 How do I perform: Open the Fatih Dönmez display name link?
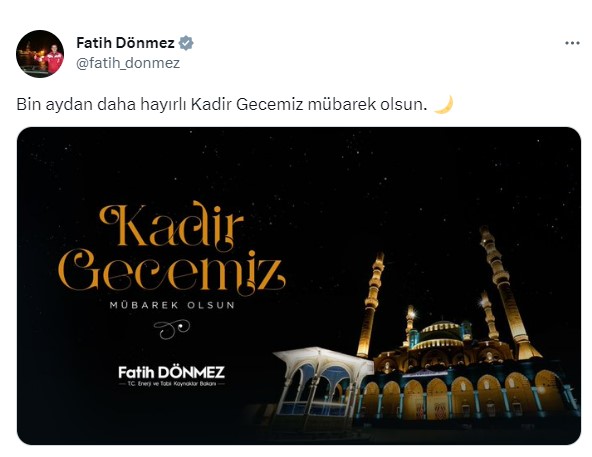click(125, 43)
